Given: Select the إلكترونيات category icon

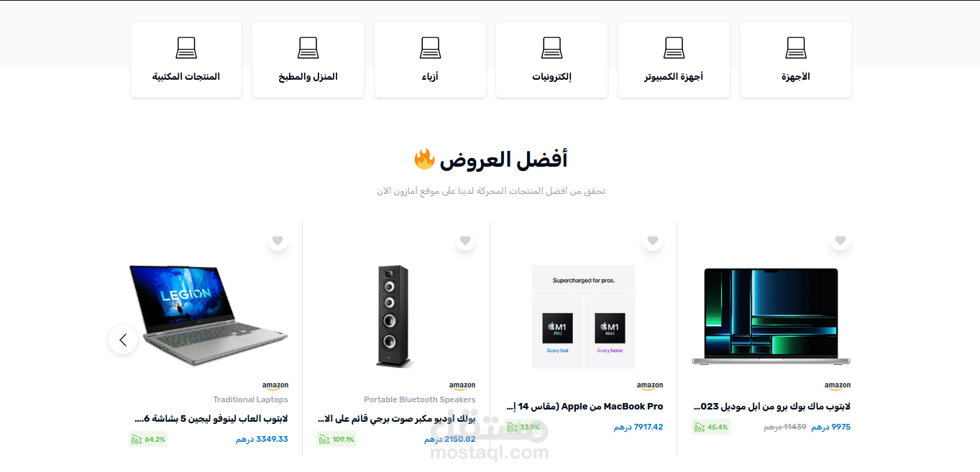Looking at the screenshot, I should (x=551, y=48).
